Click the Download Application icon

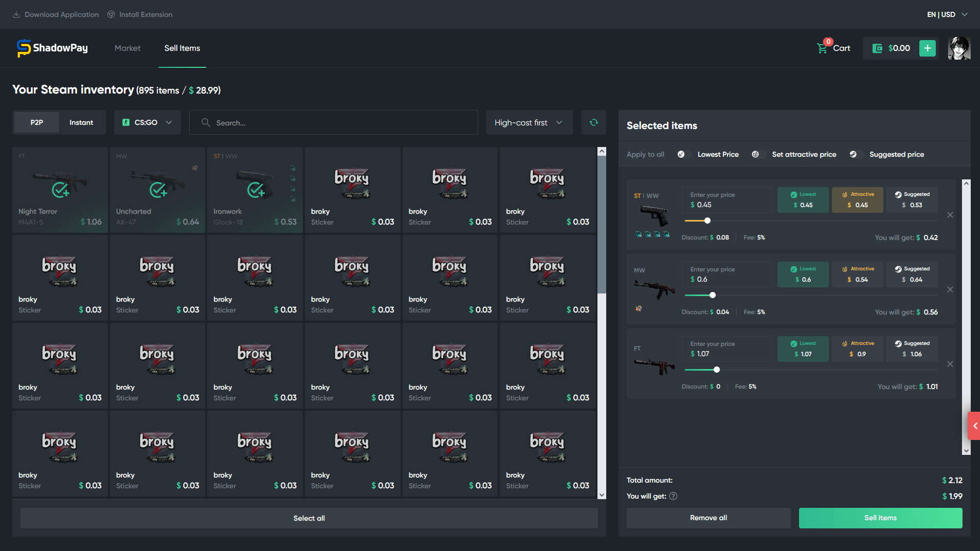click(17, 14)
